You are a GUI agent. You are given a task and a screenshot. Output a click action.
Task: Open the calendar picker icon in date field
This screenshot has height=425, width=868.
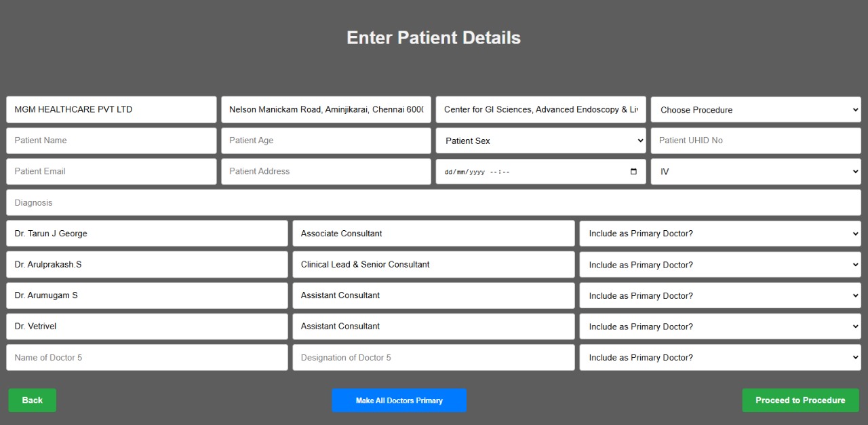coord(633,172)
